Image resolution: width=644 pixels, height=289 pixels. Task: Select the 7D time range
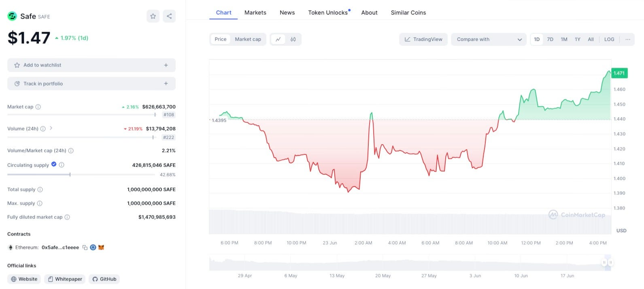tap(550, 39)
